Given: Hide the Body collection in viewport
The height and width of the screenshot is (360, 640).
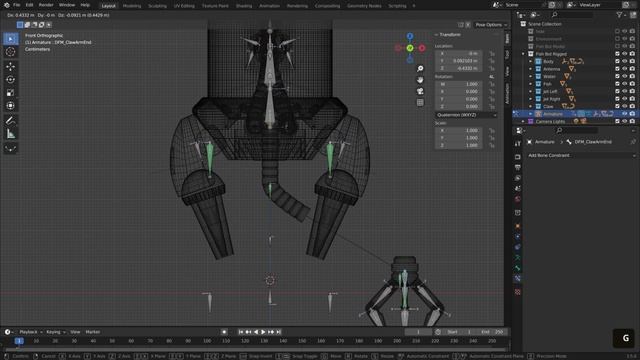Looking at the screenshot, I should tap(624, 62).
